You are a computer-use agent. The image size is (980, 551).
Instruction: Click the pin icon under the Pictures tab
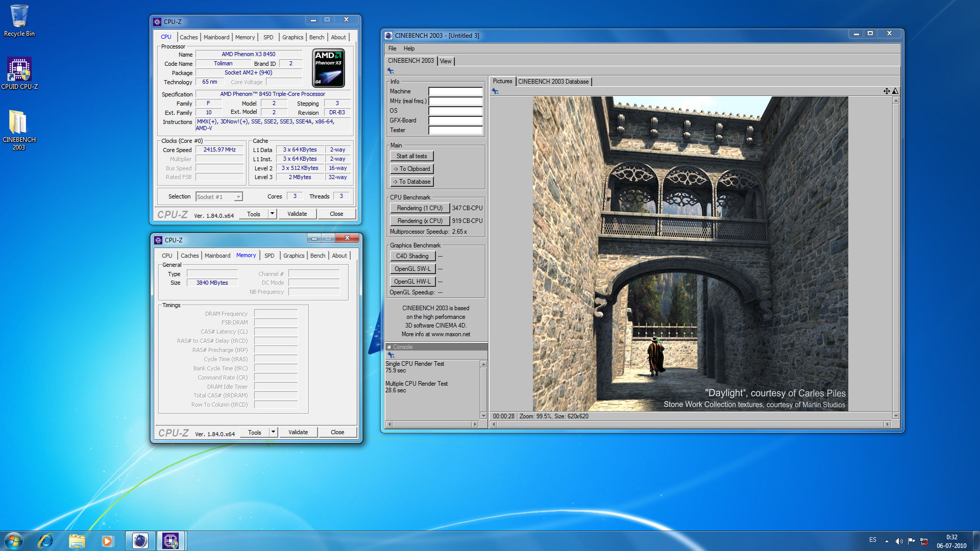(495, 91)
